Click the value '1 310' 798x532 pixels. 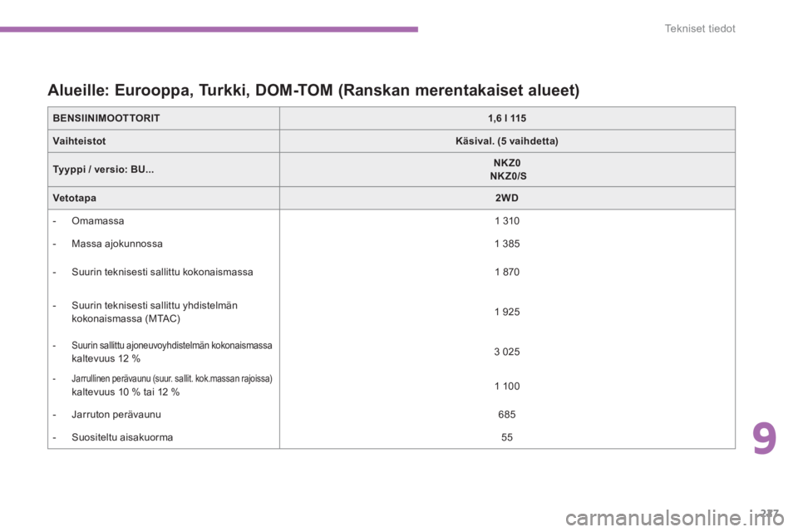point(507,221)
